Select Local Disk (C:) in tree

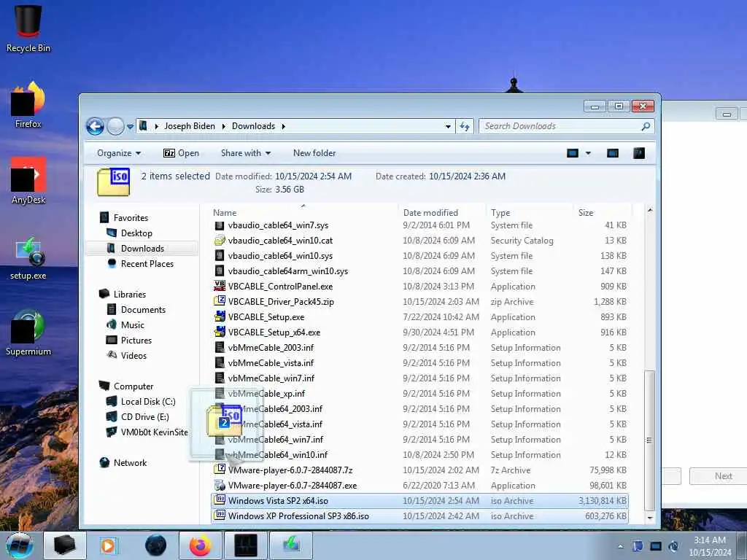coord(147,402)
